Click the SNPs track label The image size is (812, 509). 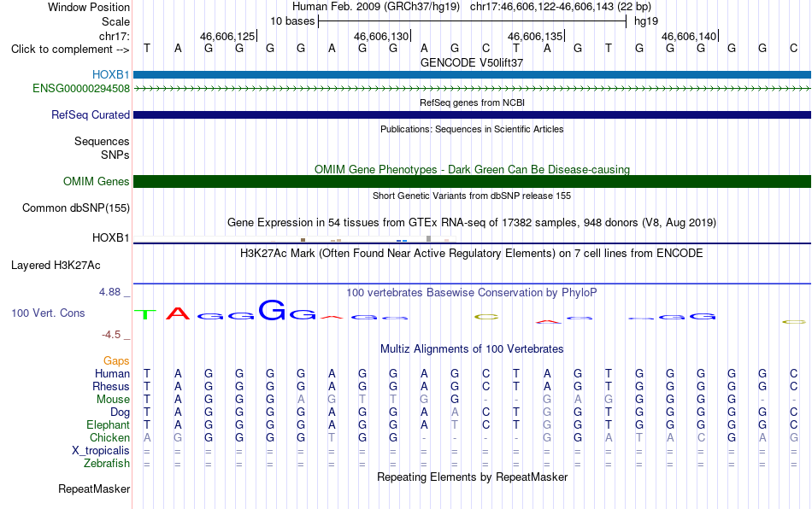click(x=115, y=155)
